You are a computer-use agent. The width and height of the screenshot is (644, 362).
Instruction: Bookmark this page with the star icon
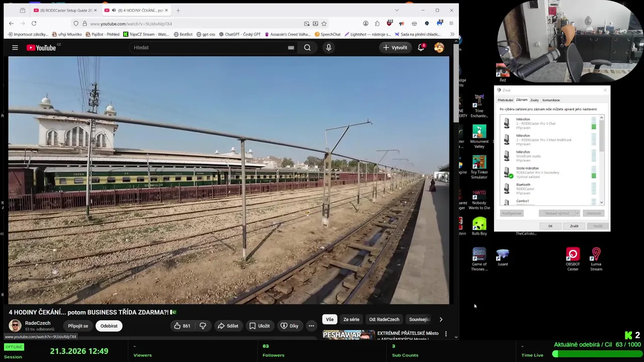click(x=324, y=24)
